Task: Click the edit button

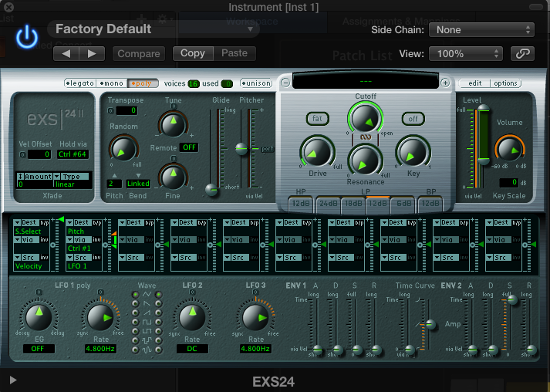Action: (x=474, y=83)
